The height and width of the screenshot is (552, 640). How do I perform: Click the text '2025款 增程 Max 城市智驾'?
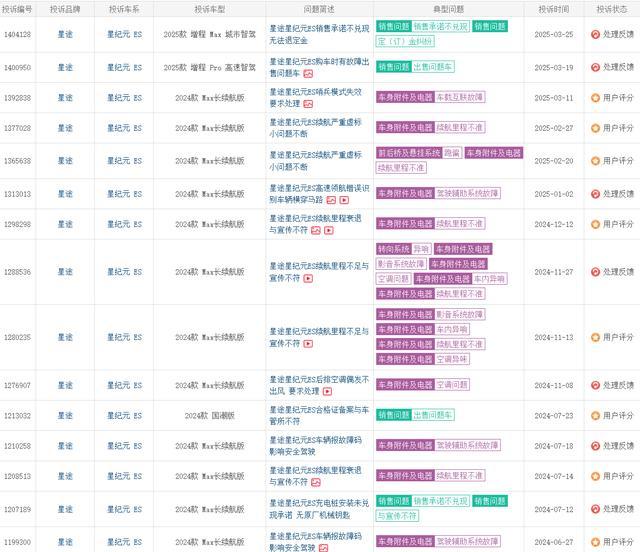coord(209,35)
